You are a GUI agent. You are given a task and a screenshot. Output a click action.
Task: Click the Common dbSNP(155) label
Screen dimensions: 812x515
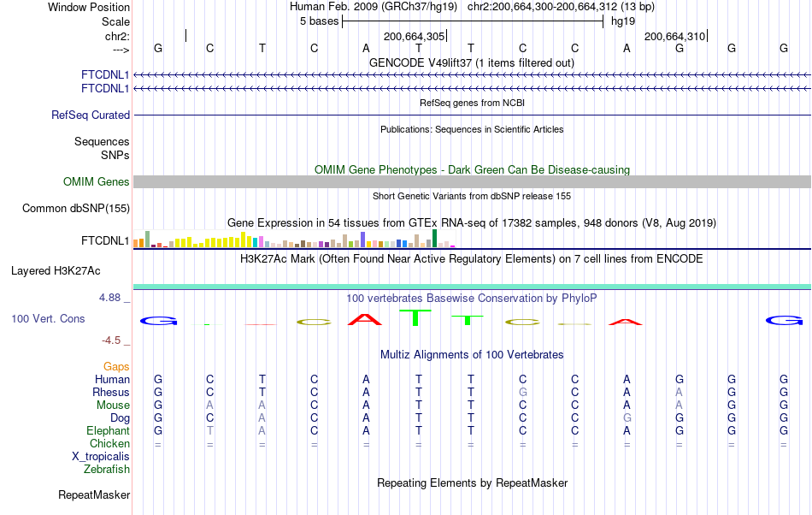76,208
